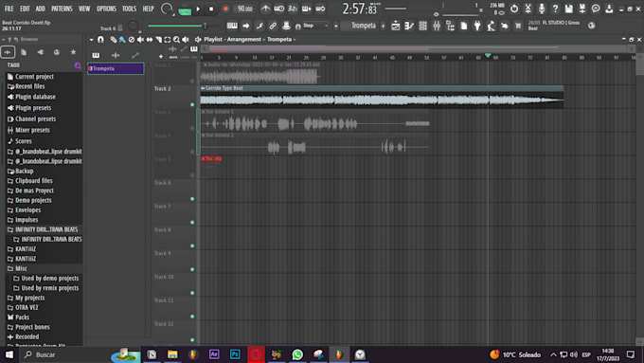Open the ADD menu
The width and height of the screenshot is (644, 363).
[x=40, y=9]
